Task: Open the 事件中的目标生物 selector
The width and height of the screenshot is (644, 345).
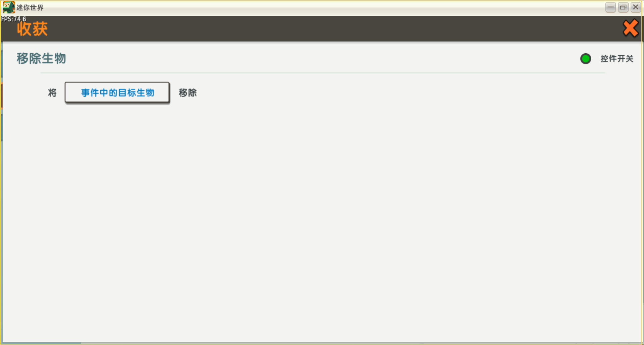Action: pos(117,93)
